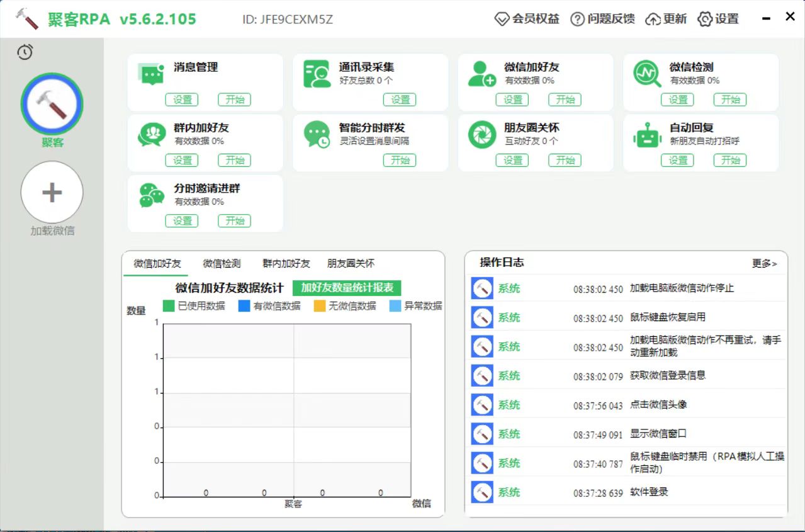The width and height of the screenshot is (805, 532).
Task: Click the 通讯录采集 contacts icon
Action: 317,74
